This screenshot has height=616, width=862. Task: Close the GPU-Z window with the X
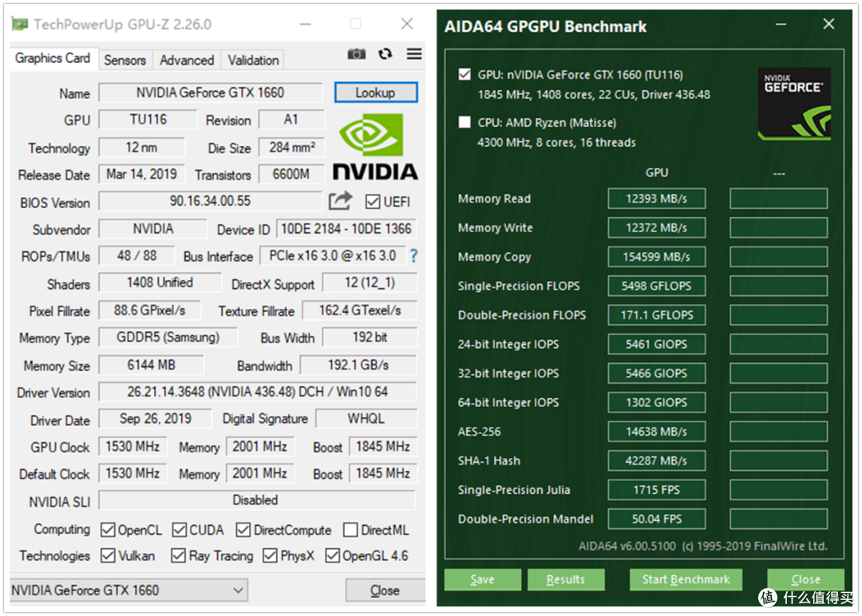coord(407,24)
